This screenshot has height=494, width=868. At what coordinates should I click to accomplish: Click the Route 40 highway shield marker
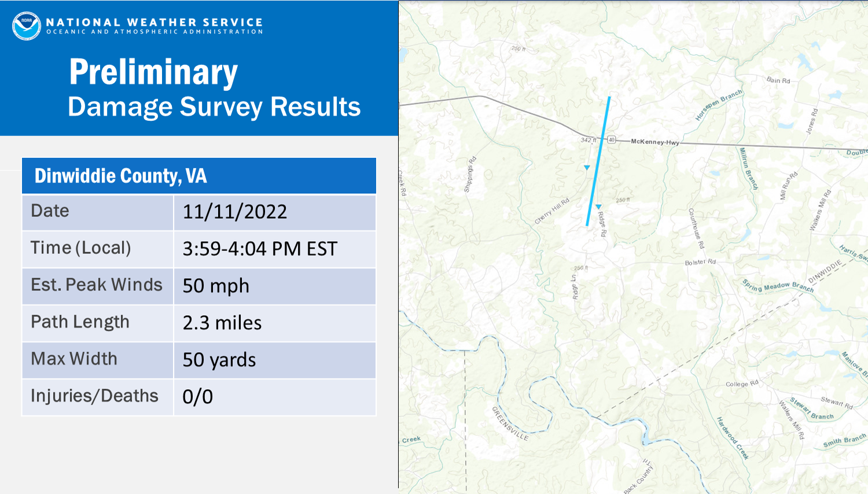click(612, 140)
